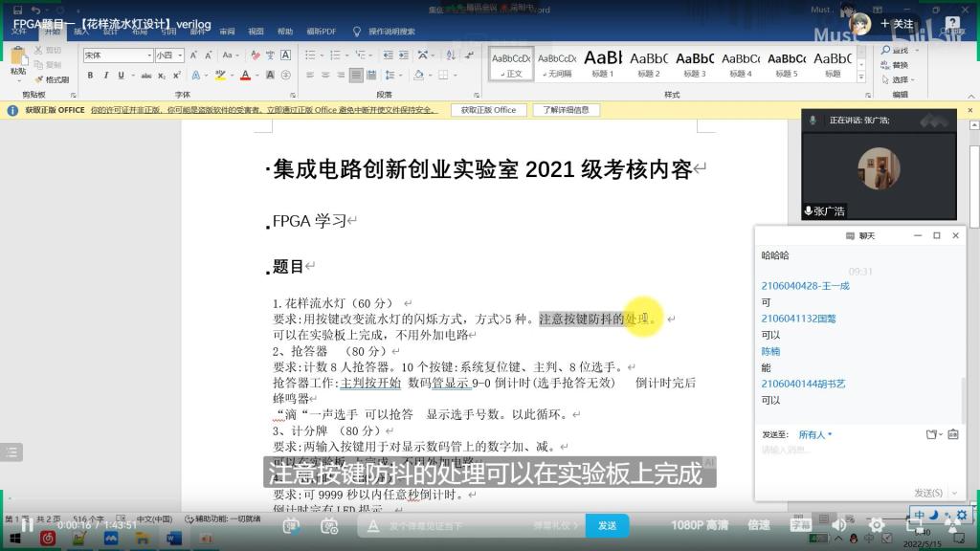Toggle underline formatting

tap(119, 75)
